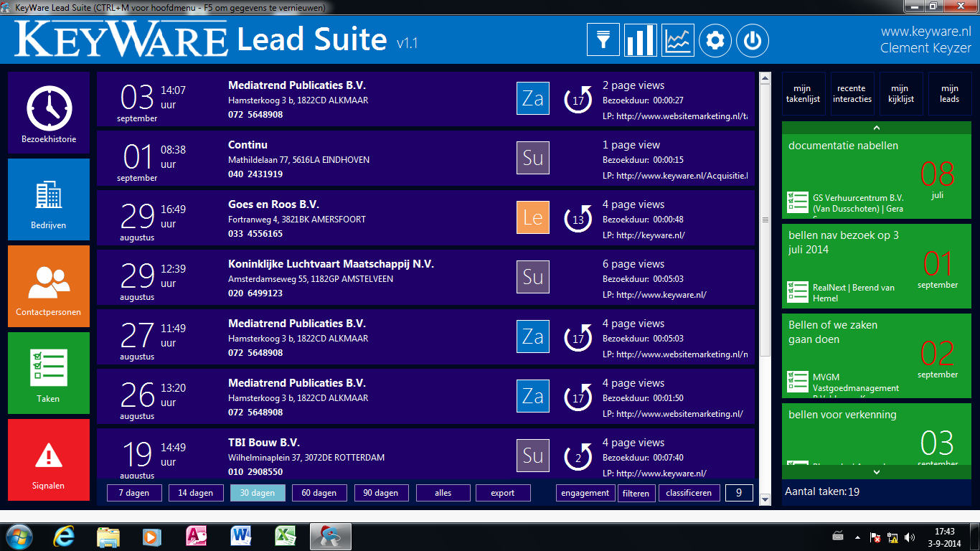The height and width of the screenshot is (551, 980).
Task: Click return-visits icon 2 on TBI Bouw row
Action: (578, 457)
